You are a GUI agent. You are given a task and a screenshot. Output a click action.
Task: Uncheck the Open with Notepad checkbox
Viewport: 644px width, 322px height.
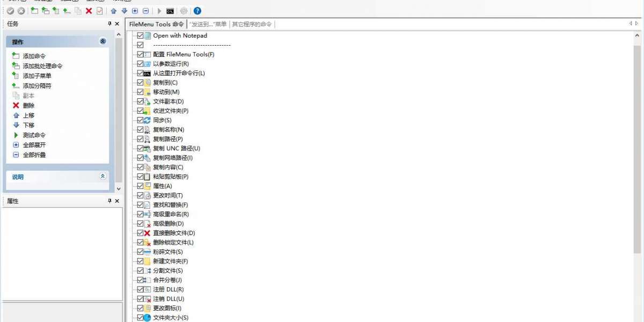140,35
